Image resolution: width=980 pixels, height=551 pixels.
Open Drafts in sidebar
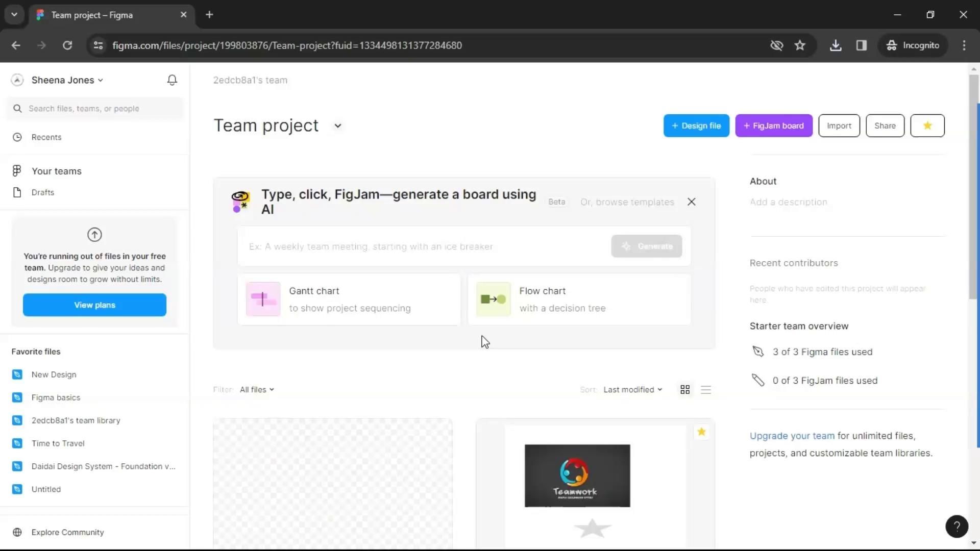(42, 192)
